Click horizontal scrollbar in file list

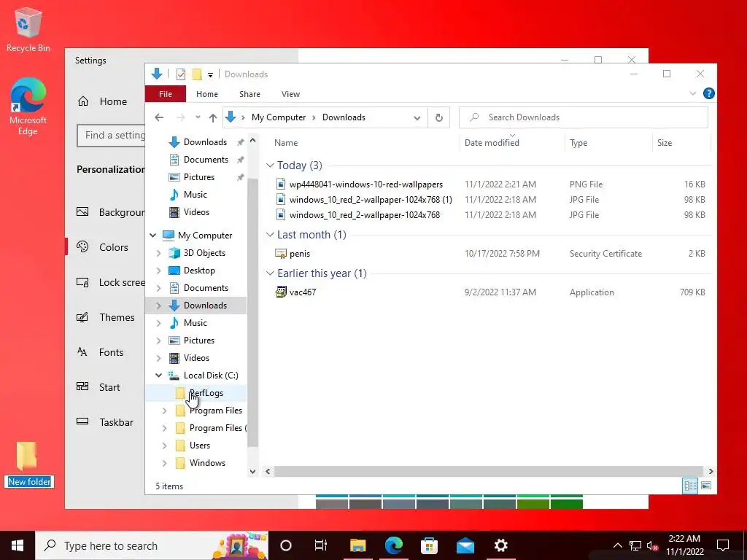pos(488,472)
